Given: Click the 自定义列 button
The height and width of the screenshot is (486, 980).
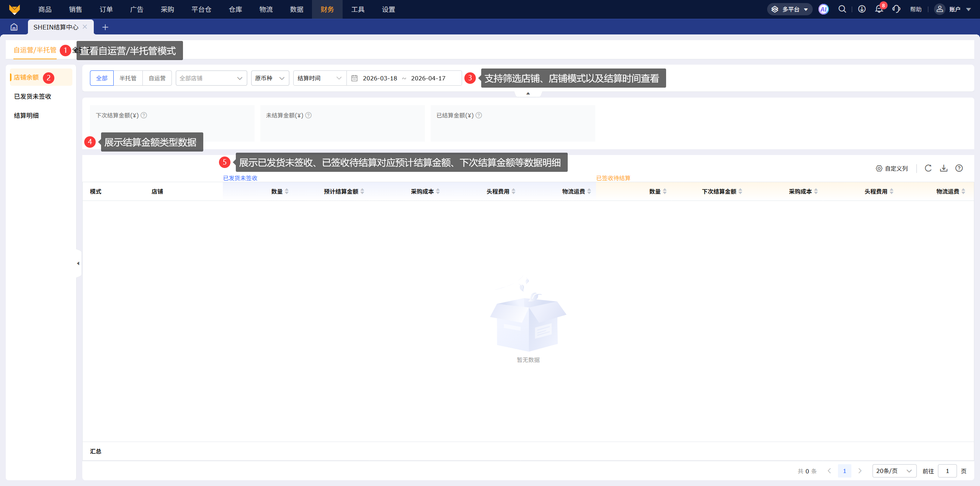Looking at the screenshot, I should 892,168.
